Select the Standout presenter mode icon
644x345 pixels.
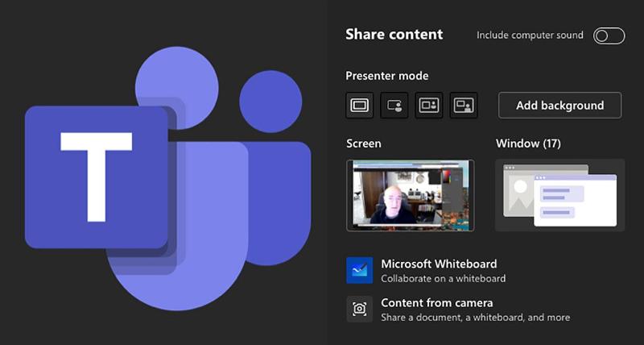(394, 106)
